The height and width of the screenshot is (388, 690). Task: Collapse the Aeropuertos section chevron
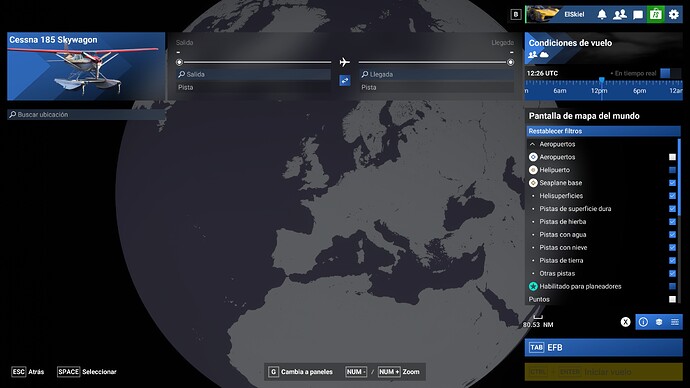pos(532,144)
